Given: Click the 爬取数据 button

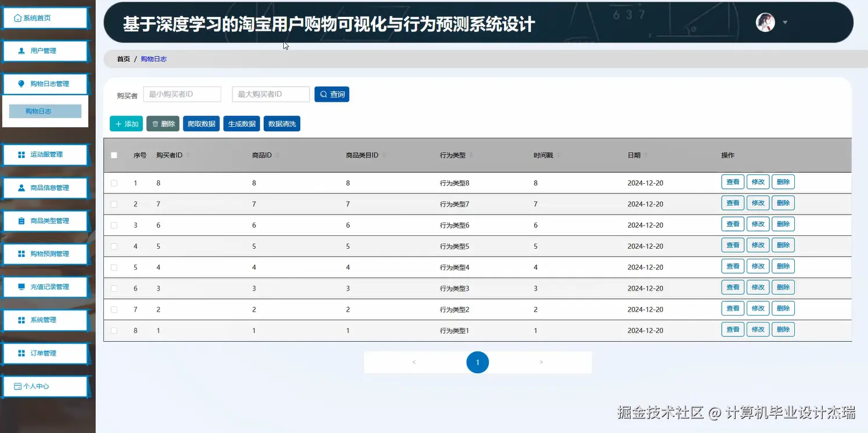Looking at the screenshot, I should [x=201, y=124].
